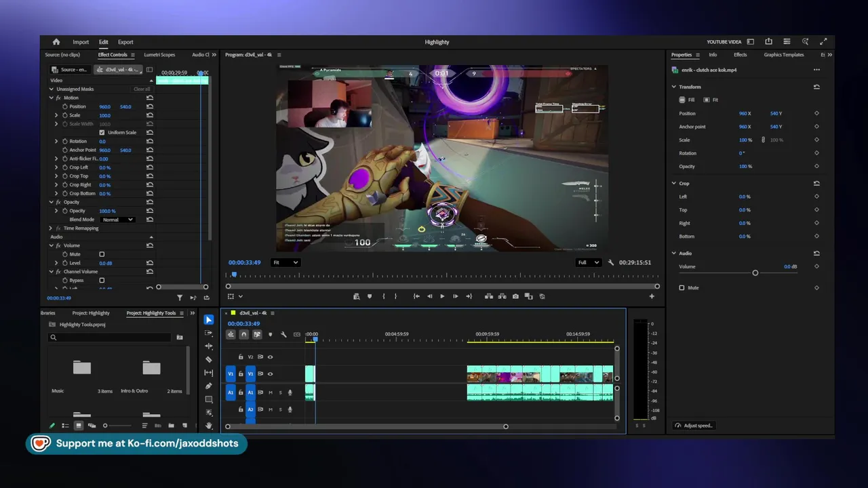
Task: Click Mark In bracket icon
Action: (383, 296)
